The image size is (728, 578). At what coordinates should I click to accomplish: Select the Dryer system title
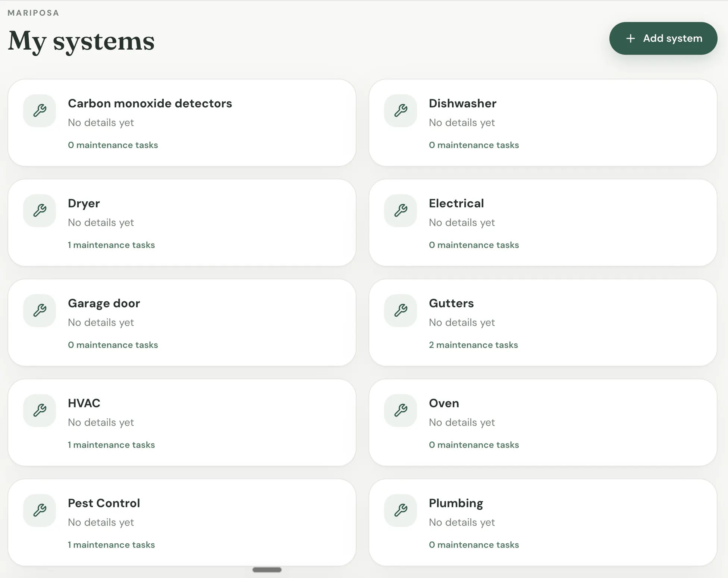(84, 204)
